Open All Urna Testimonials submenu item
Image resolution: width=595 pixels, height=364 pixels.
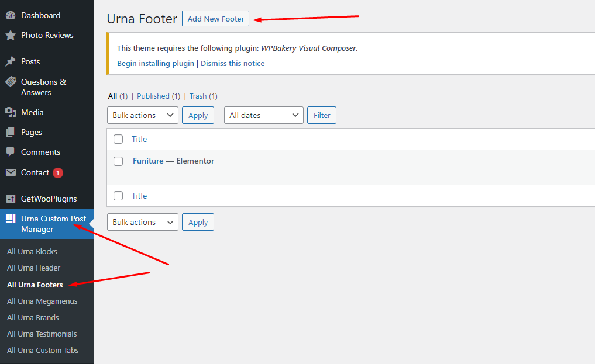[x=42, y=334]
